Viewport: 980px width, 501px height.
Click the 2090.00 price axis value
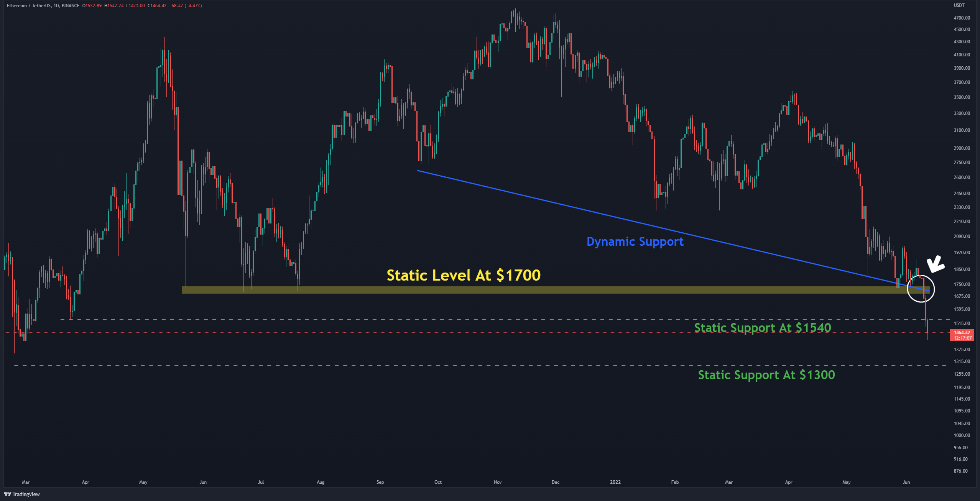[962, 237]
